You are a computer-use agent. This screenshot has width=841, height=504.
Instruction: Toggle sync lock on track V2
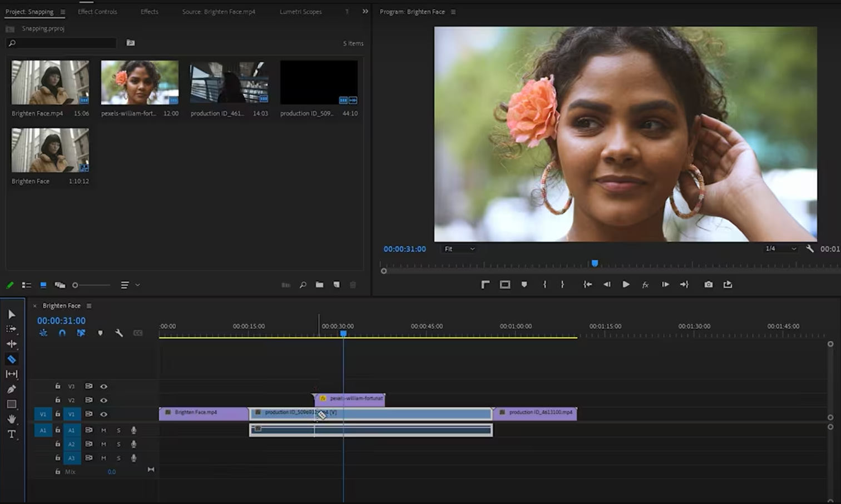click(88, 400)
